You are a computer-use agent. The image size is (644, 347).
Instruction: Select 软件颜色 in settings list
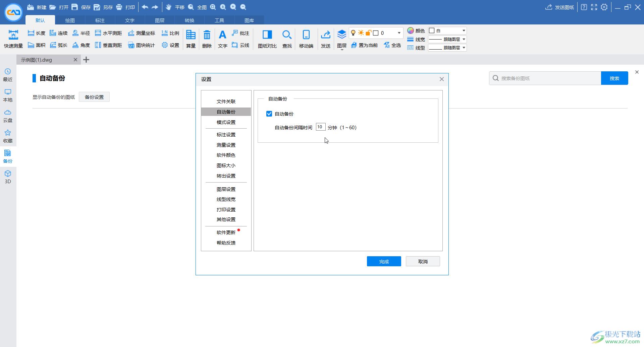tap(226, 155)
